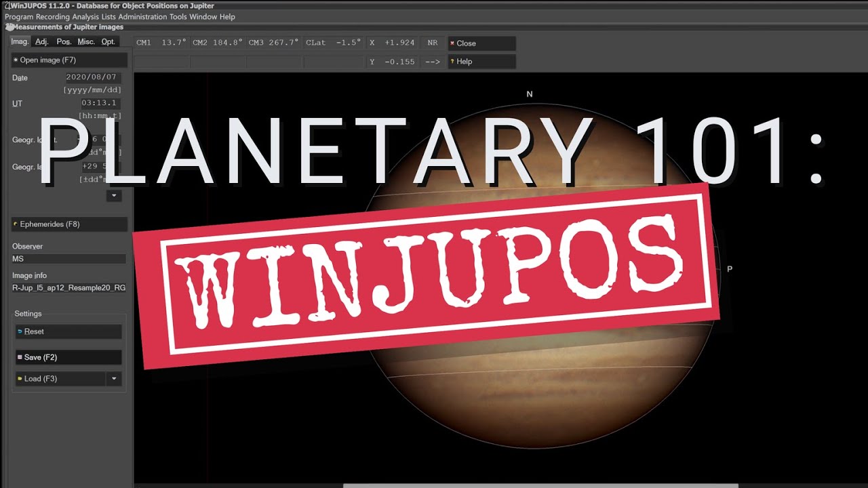Open the Window menu
868x488 pixels.
(203, 17)
